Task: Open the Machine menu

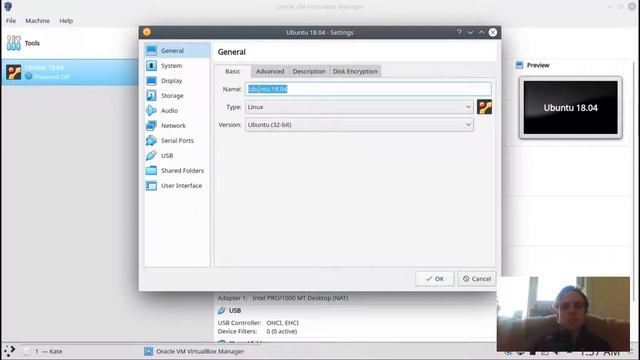Action: tap(38, 20)
